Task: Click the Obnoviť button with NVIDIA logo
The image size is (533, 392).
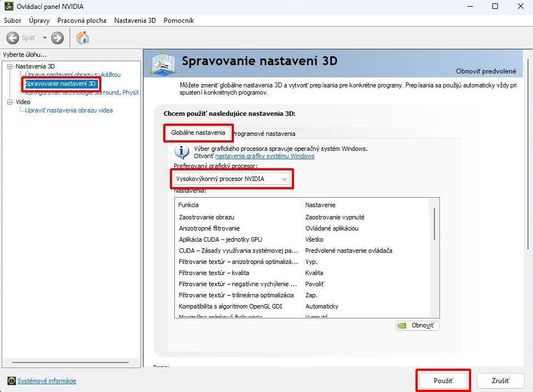Action: coord(417,325)
